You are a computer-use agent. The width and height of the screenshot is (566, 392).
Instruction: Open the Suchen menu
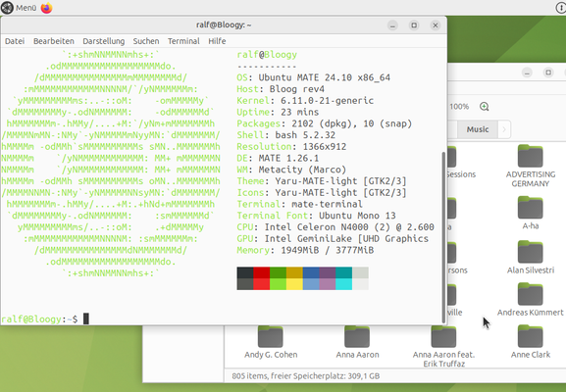(x=146, y=41)
